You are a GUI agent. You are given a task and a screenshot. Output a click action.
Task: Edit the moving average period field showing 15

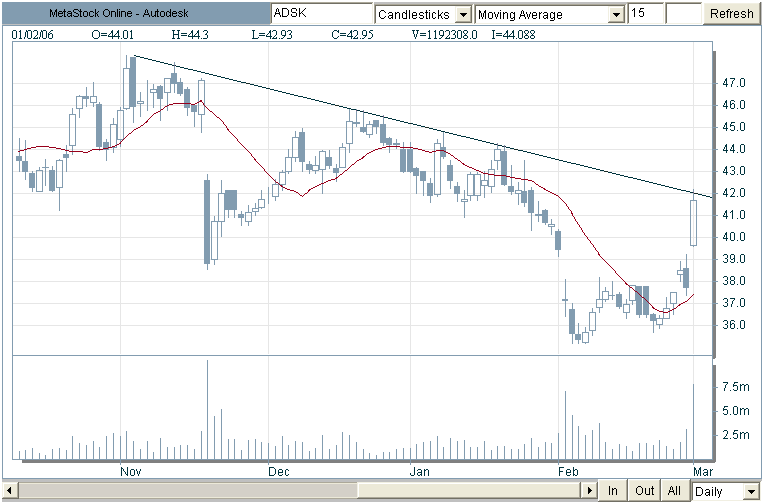click(646, 14)
